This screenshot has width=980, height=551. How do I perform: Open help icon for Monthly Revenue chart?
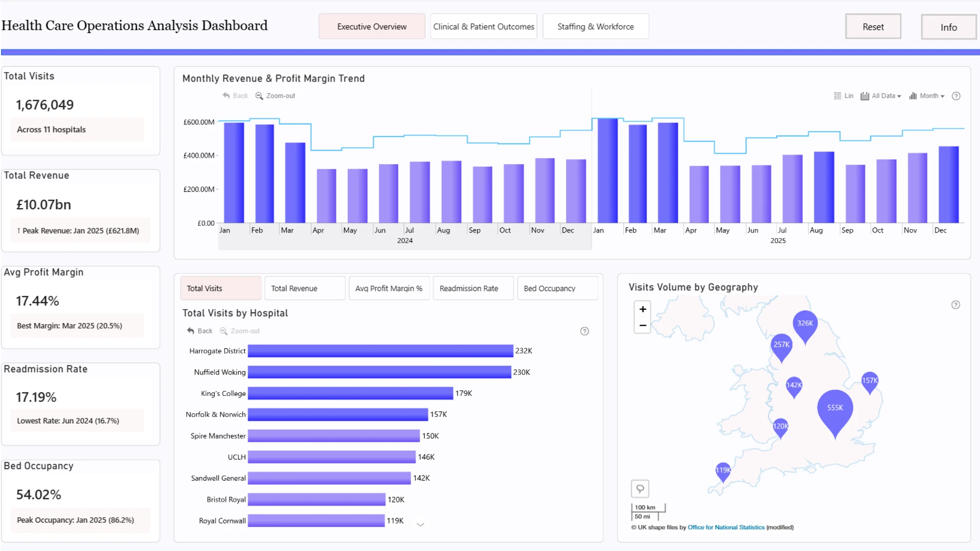point(956,96)
